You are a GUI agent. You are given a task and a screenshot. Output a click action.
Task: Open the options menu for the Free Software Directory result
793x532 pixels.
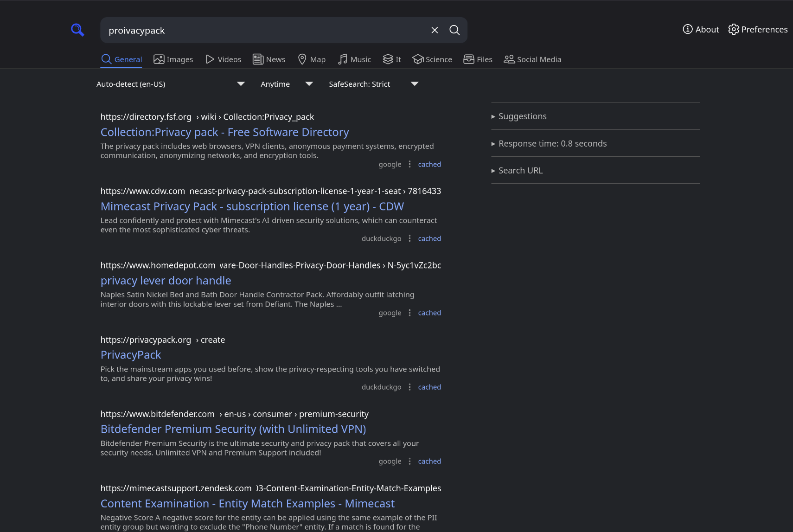click(x=409, y=164)
